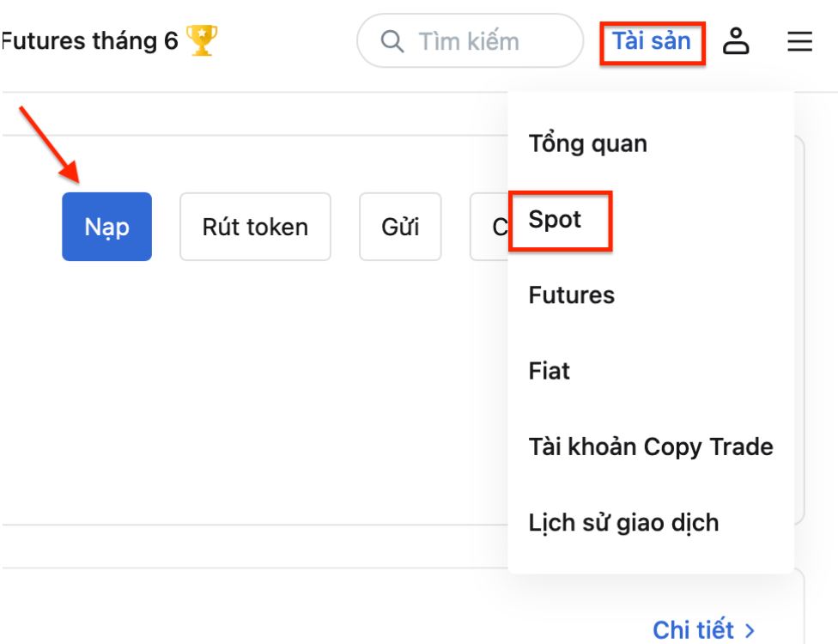Open the Tài sản assets menu

pos(651,40)
